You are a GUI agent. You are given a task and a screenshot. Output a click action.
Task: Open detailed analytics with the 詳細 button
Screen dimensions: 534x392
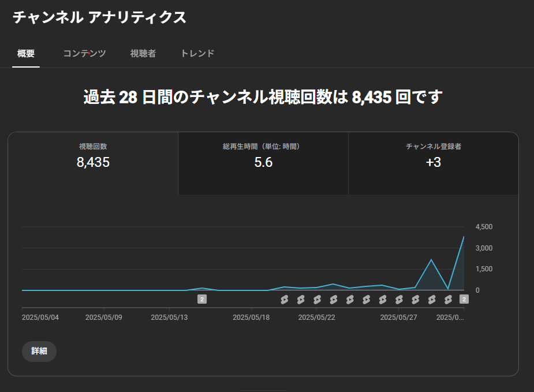pos(39,351)
